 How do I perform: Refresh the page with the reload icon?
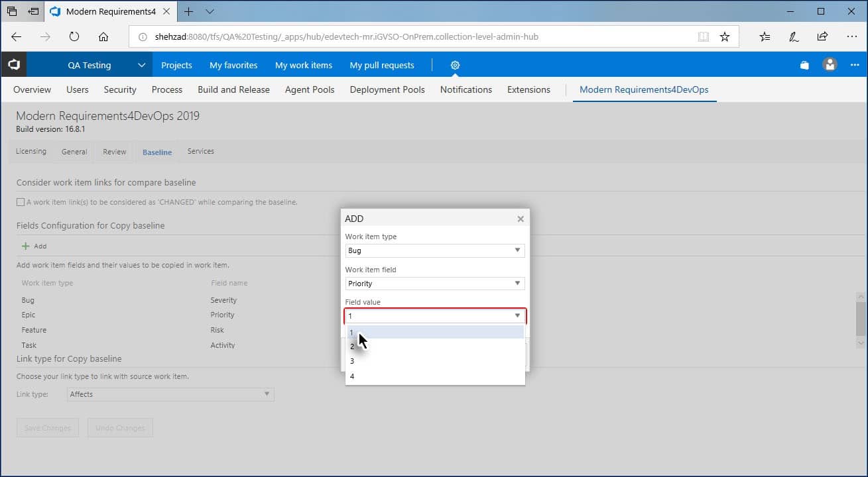tap(74, 37)
